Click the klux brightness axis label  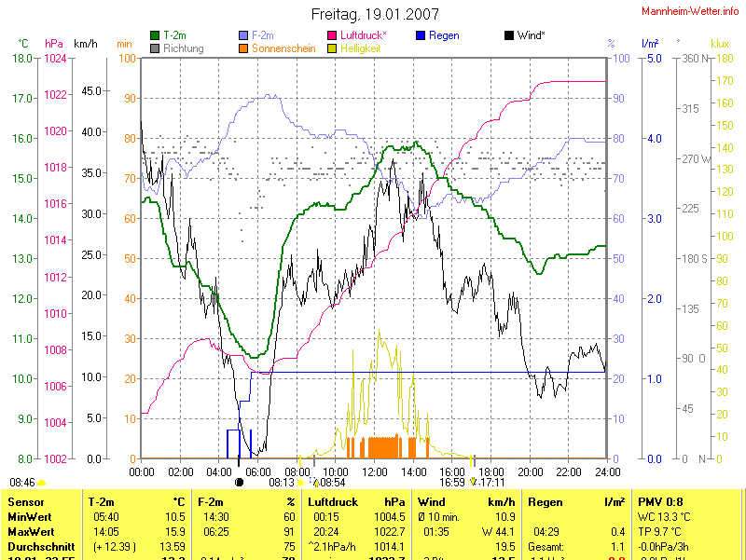tap(719, 44)
